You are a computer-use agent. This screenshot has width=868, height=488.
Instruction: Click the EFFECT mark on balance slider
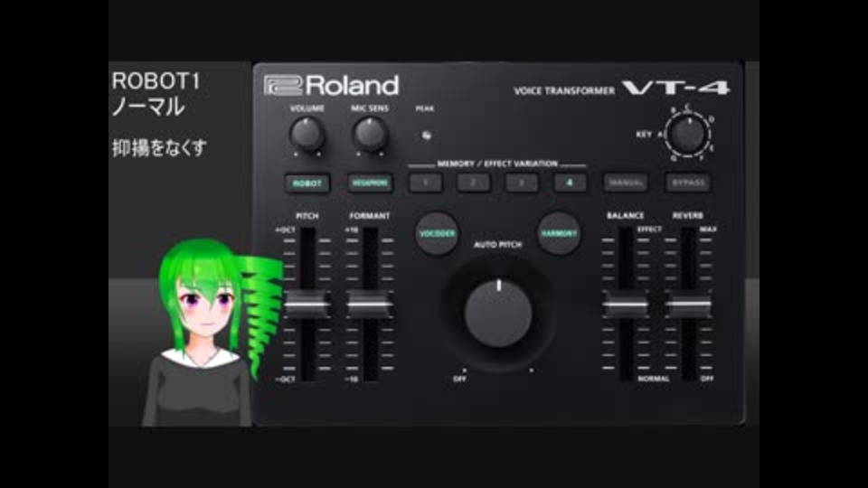click(x=649, y=229)
